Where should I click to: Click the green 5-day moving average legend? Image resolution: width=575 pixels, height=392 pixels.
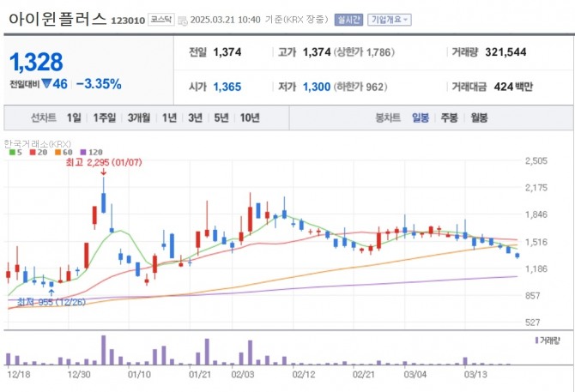click(x=15, y=153)
